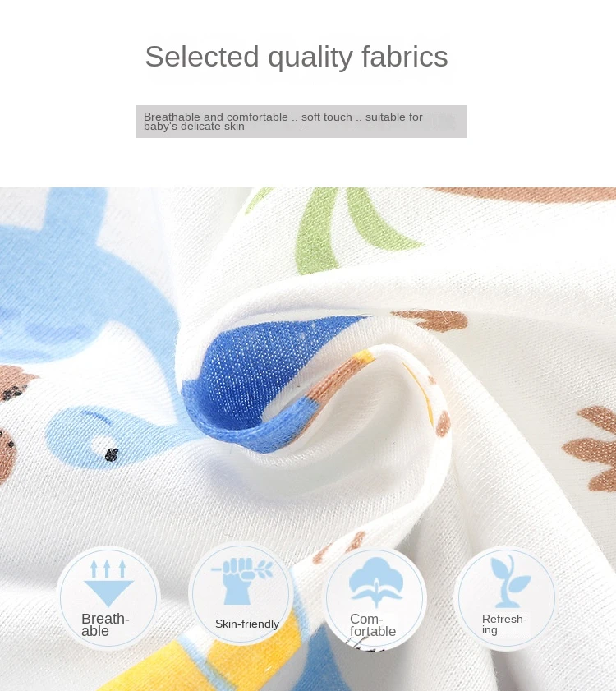Click the brown arc shape at top right
616x691 pixels.
524,195
